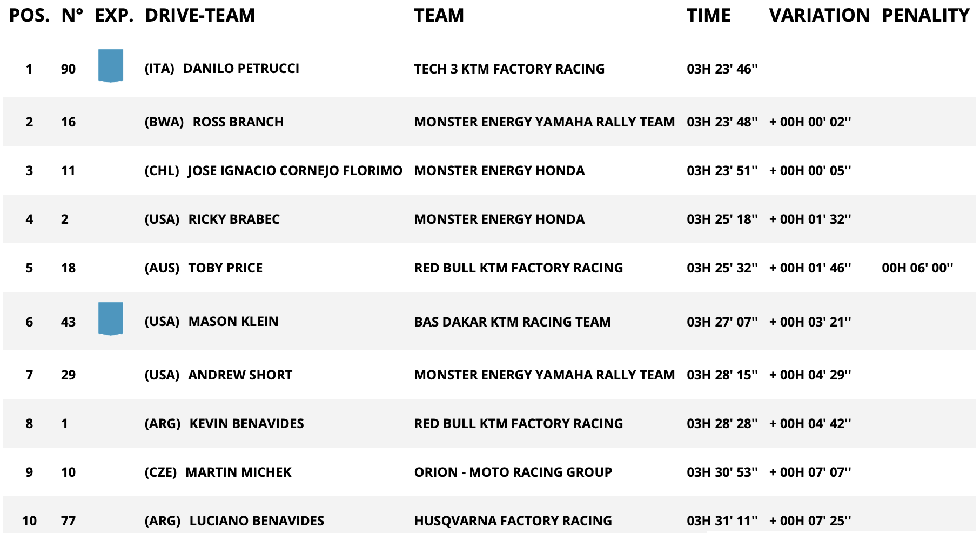Click the POS. column header
The width and height of the screenshot is (980, 533).
(x=29, y=15)
